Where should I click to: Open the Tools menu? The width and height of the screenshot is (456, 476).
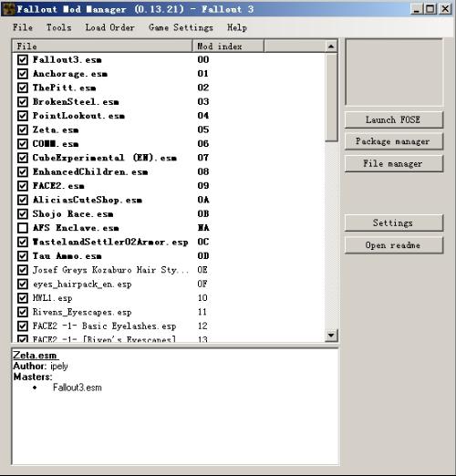pos(59,27)
